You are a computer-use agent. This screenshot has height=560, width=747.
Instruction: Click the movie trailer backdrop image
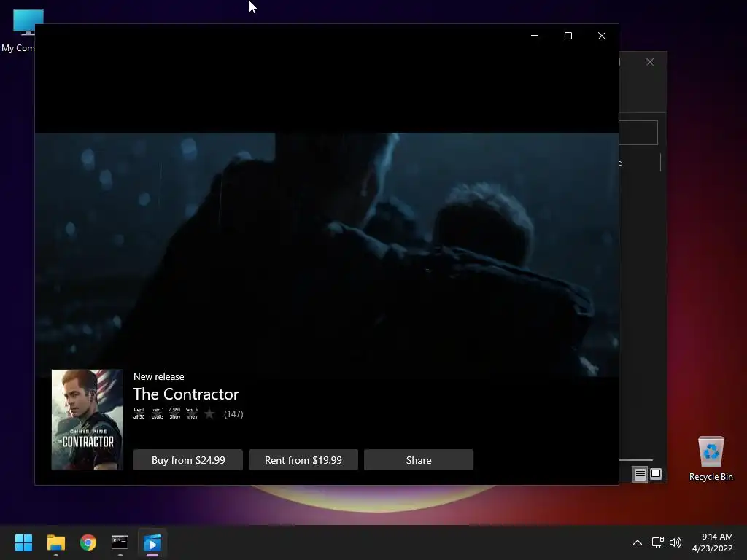327,254
